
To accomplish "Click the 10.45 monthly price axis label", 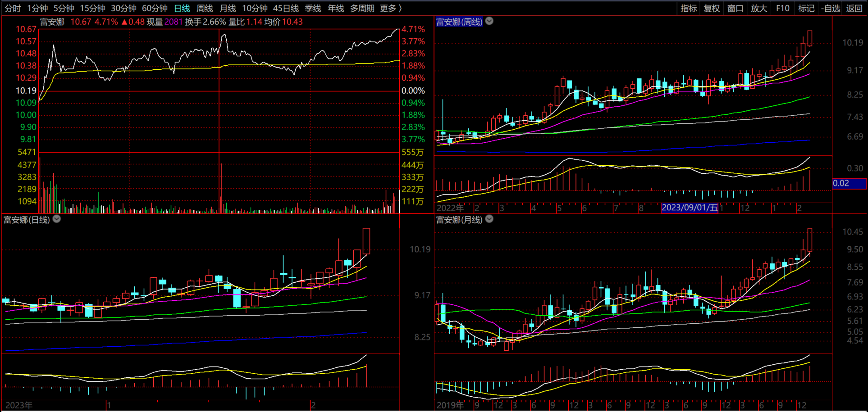I will (853, 232).
